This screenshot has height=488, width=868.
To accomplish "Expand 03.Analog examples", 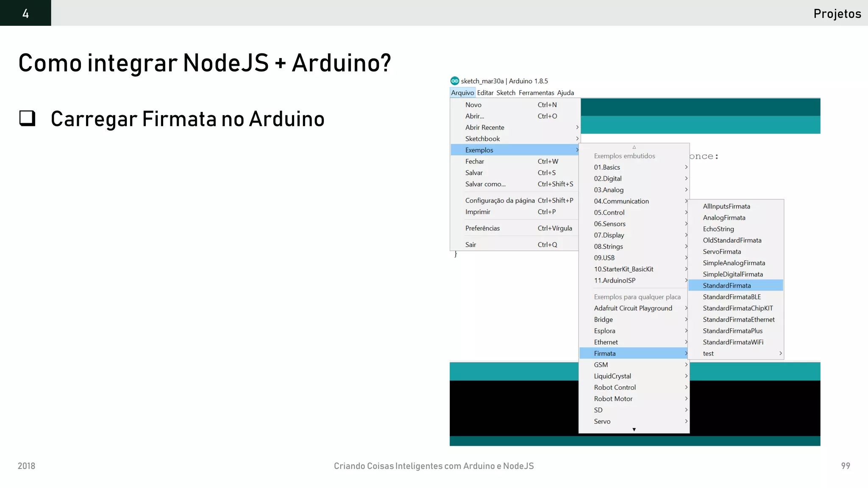I will 634,190.
